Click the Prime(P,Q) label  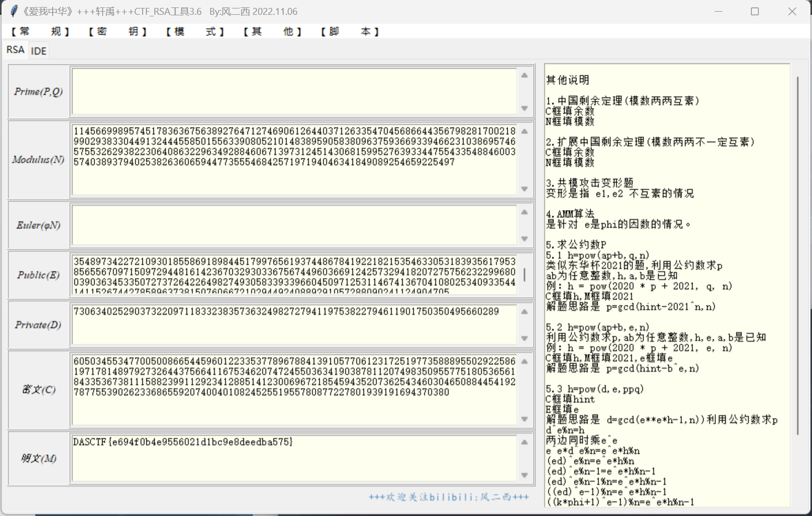(x=38, y=92)
